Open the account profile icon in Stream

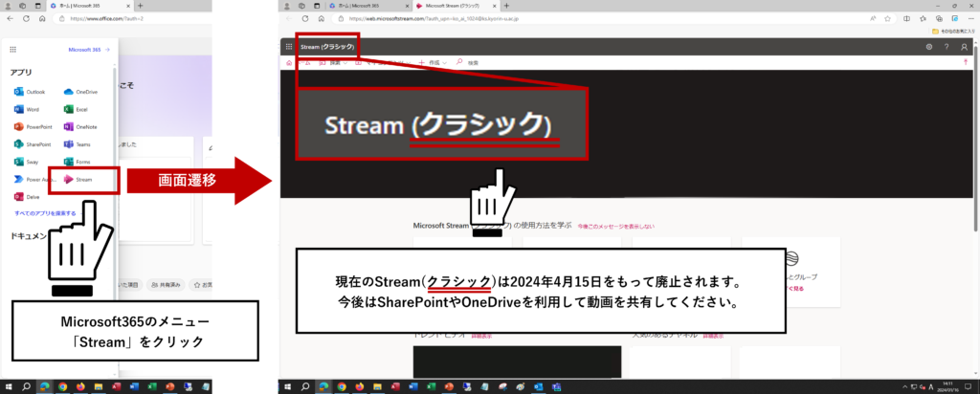[965, 47]
